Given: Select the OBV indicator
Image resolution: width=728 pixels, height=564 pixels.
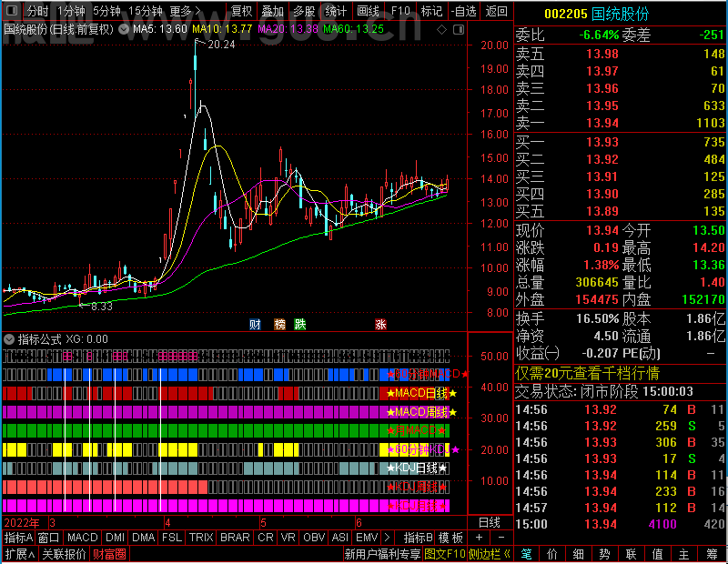Looking at the screenshot, I should pos(314,538).
